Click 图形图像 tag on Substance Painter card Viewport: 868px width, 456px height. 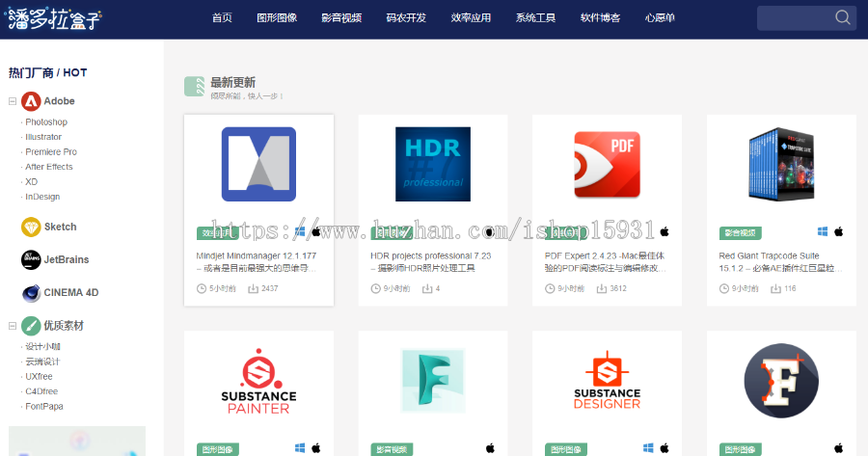pyautogui.click(x=218, y=449)
